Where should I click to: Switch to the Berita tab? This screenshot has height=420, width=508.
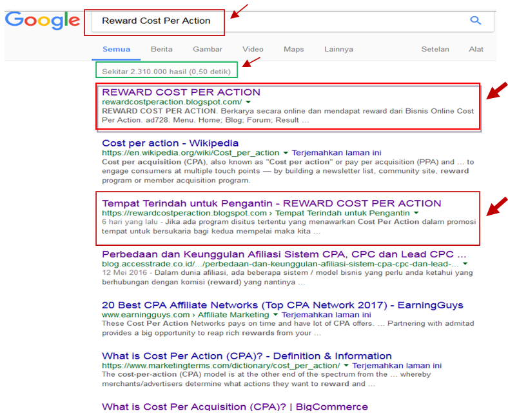161,49
